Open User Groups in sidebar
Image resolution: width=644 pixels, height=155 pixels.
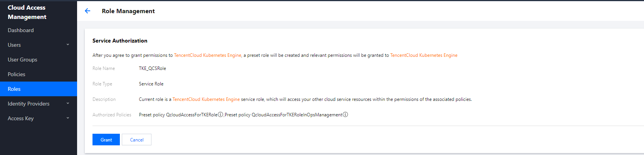[x=22, y=60]
